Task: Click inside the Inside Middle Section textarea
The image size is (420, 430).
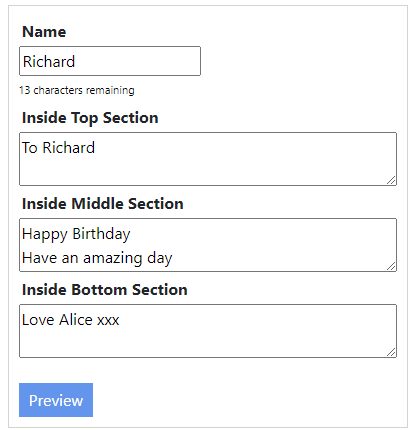Action: click(x=208, y=245)
